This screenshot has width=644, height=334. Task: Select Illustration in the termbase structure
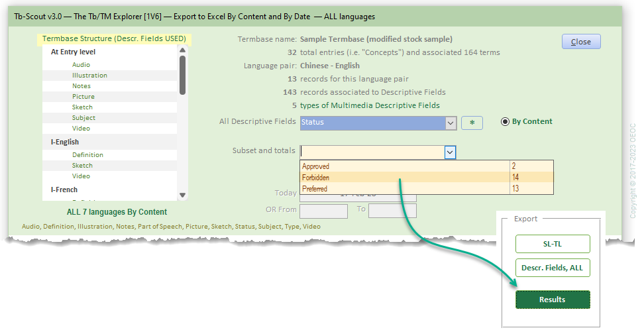pos(89,76)
